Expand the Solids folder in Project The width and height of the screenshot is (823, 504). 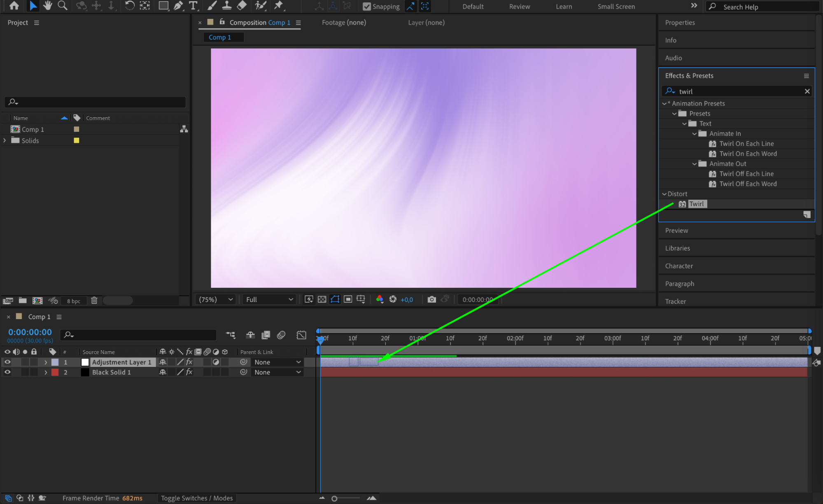pyautogui.click(x=5, y=140)
